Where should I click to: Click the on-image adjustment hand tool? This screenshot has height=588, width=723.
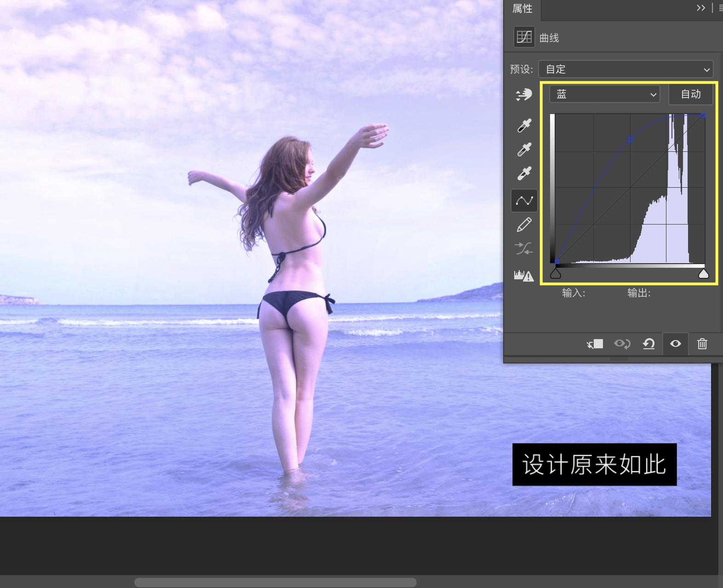(524, 95)
